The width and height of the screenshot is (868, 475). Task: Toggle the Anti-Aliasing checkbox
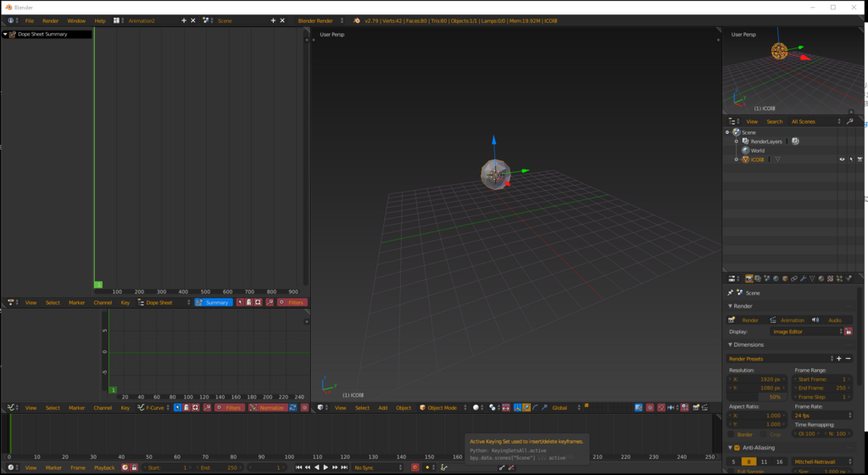click(x=737, y=448)
